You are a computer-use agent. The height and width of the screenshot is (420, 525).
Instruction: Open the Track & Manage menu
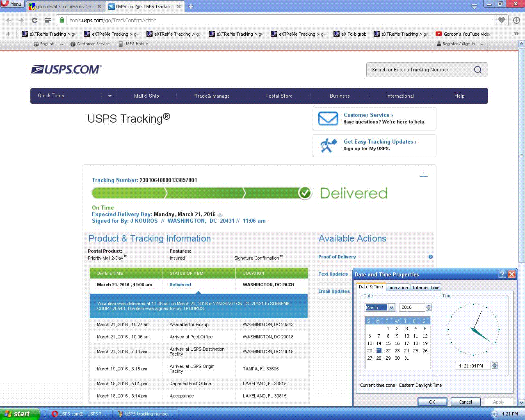pos(212,96)
